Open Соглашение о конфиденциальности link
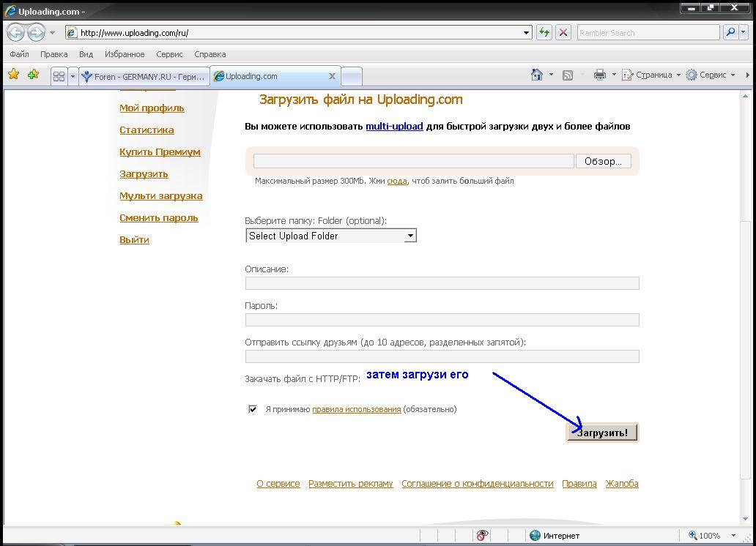Viewport: 756px width, 546px height. click(x=478, y=483)
